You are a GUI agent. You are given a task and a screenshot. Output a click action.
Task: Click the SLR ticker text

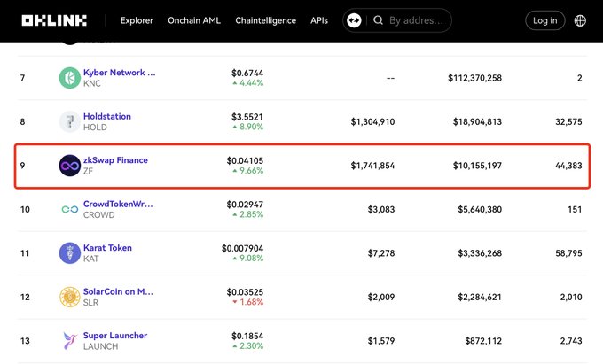(90, 302)
